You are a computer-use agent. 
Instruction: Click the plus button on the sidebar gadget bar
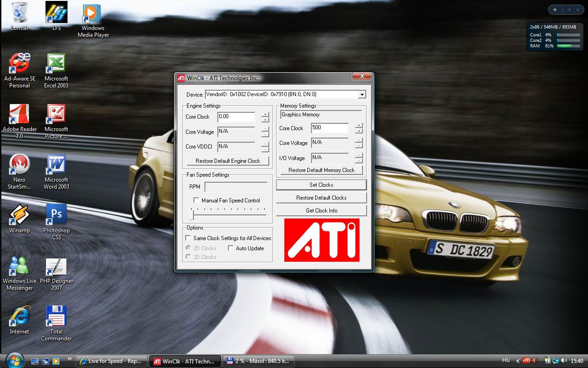(555, 10)
